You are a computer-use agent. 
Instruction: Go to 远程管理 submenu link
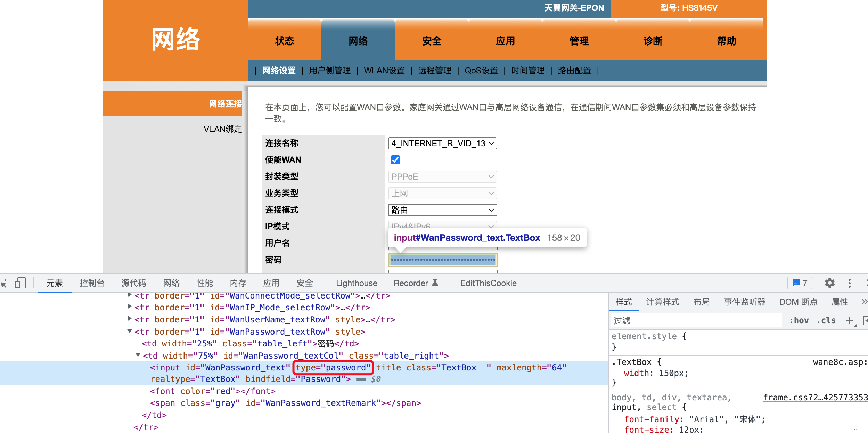(435, 71)
